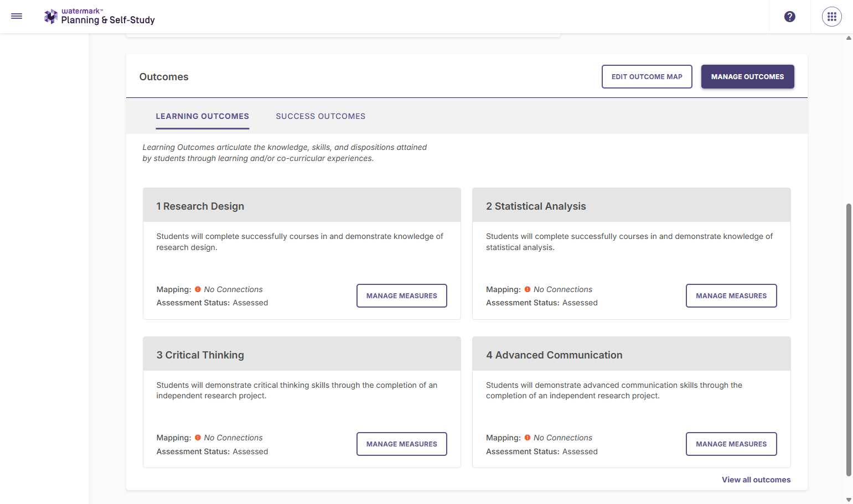Click the Critical Thinking description text
This screenshot has width=853, height=504.
[x=297, y=390]
